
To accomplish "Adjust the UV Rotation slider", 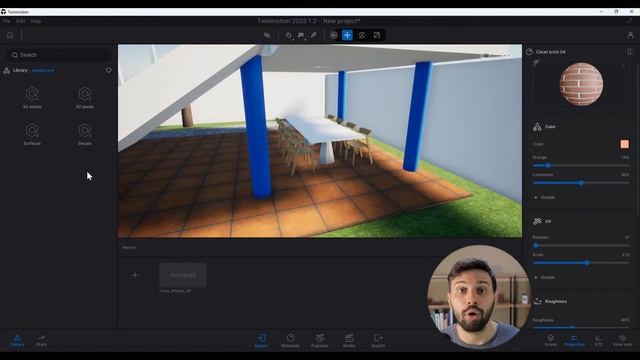I will [581, 245].
